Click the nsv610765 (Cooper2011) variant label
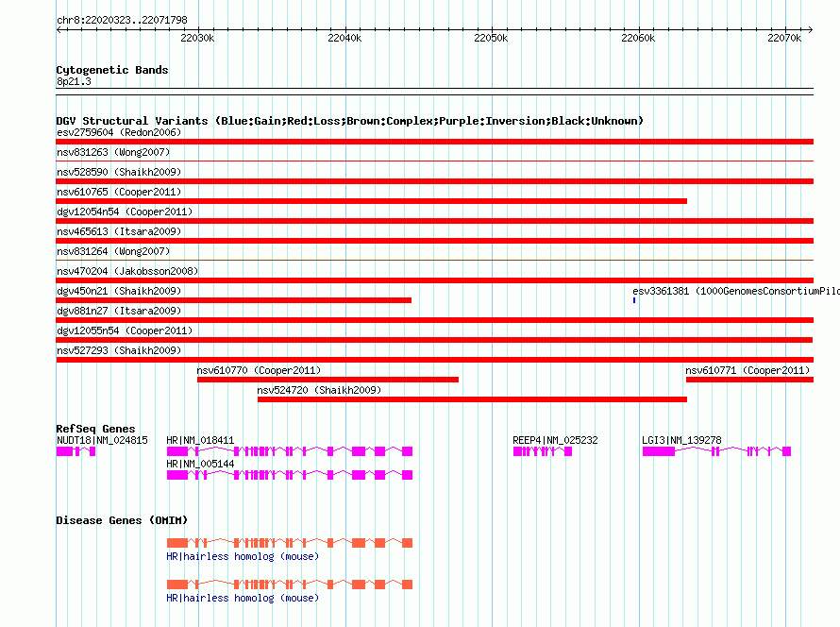This screenshot has height=627, width=840. pos(119,192)
